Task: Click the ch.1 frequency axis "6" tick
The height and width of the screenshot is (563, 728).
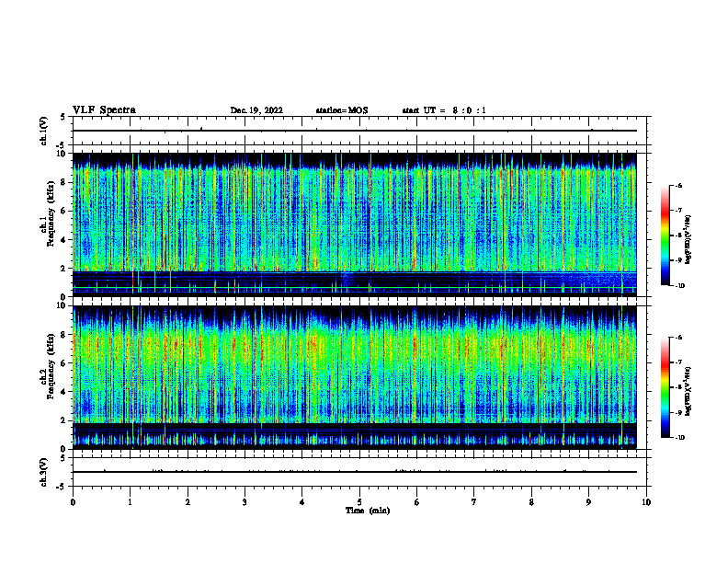Action: [63, 211]
